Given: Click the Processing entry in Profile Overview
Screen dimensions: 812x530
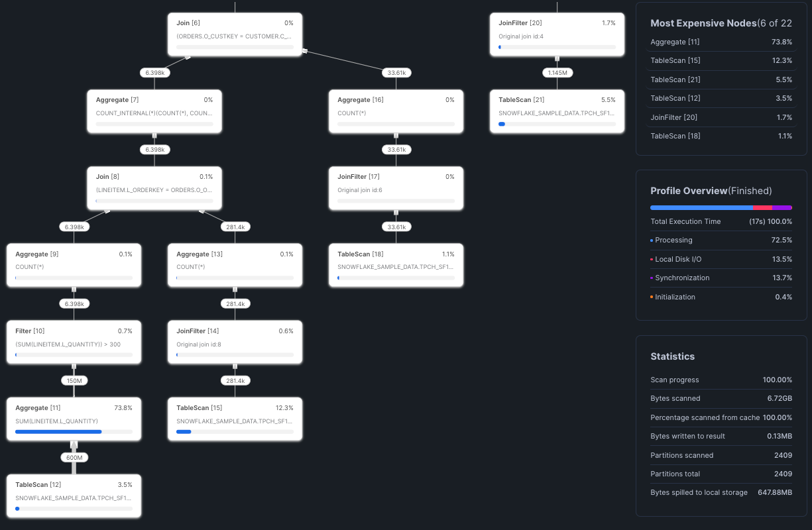Looking at the screenshot, I should coord(721,240).
